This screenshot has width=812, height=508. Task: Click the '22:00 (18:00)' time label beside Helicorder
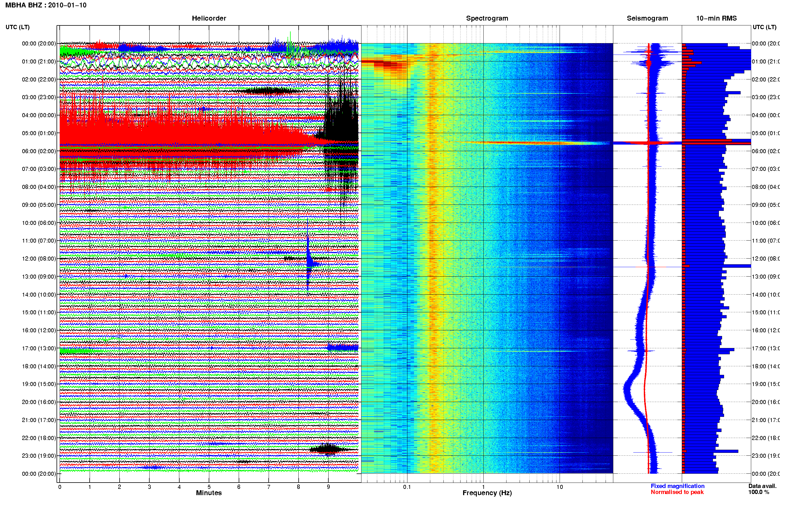39,438
